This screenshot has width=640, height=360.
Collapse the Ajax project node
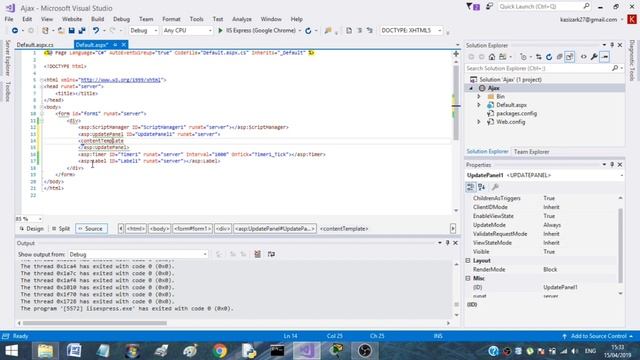point(471,88)
